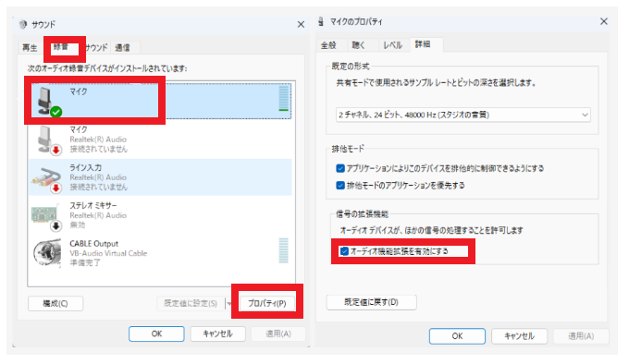Switch to the 再生 tab

pyautogui.click(x=30, y=48)
